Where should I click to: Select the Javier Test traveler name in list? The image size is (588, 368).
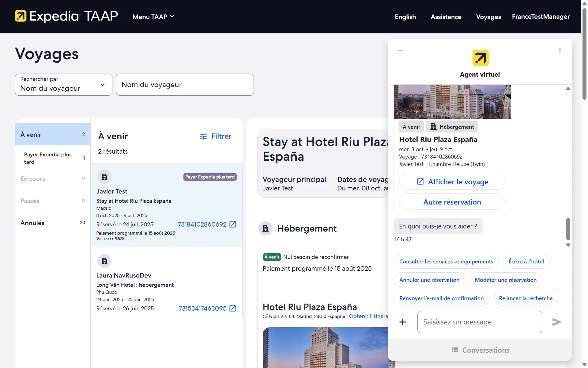click(112, 191)
